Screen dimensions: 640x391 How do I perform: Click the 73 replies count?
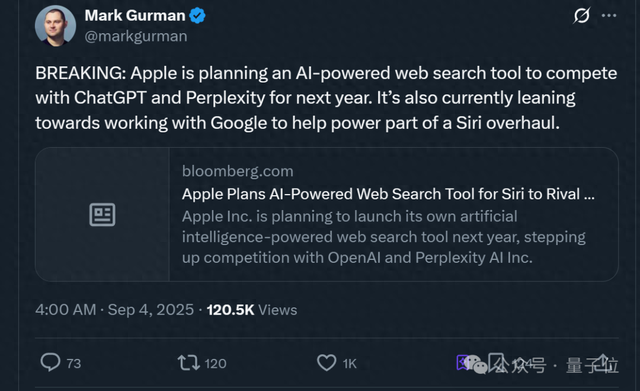(x=74, y=363)
